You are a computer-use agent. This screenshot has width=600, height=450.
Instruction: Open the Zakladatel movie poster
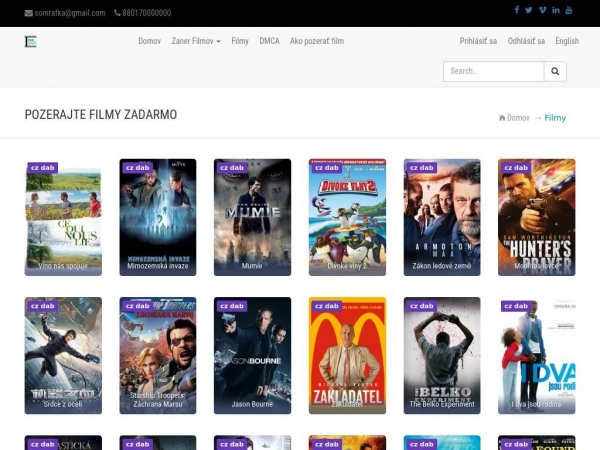[347, 355]
